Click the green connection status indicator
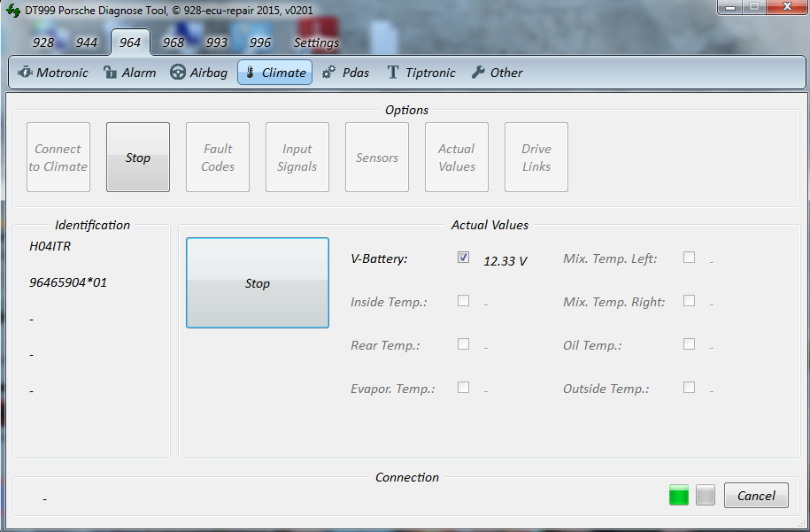810x532 pixels. (x=678, y=496)
